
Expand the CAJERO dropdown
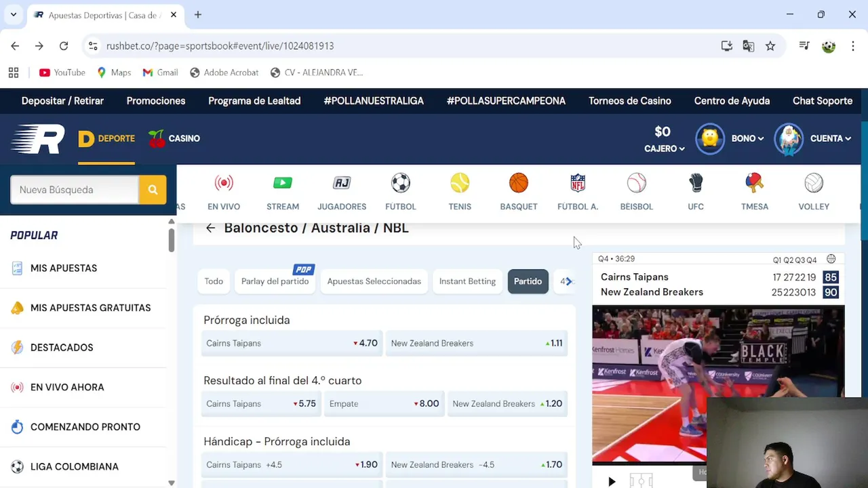tap(665, 148)
